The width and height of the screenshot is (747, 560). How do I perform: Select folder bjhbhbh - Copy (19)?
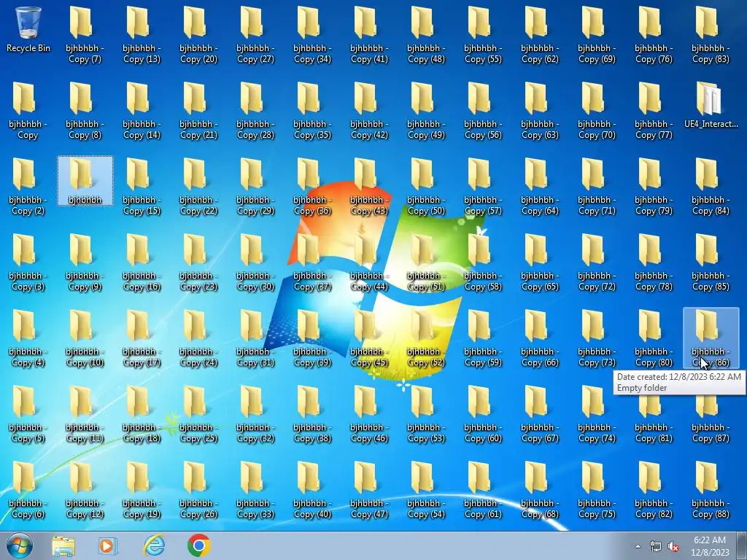tap(142, 489)
